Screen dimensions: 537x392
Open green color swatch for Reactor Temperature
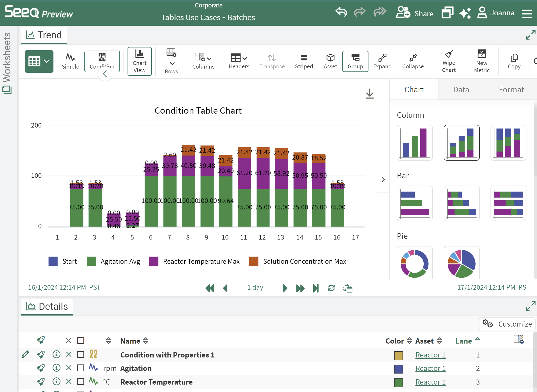(398, 382)
